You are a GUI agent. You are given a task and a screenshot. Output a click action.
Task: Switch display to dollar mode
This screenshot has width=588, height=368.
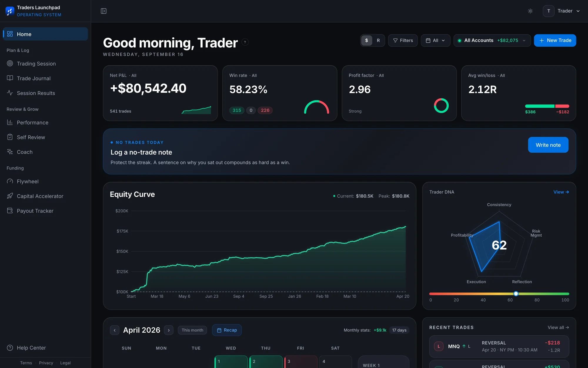pos(367,40)
